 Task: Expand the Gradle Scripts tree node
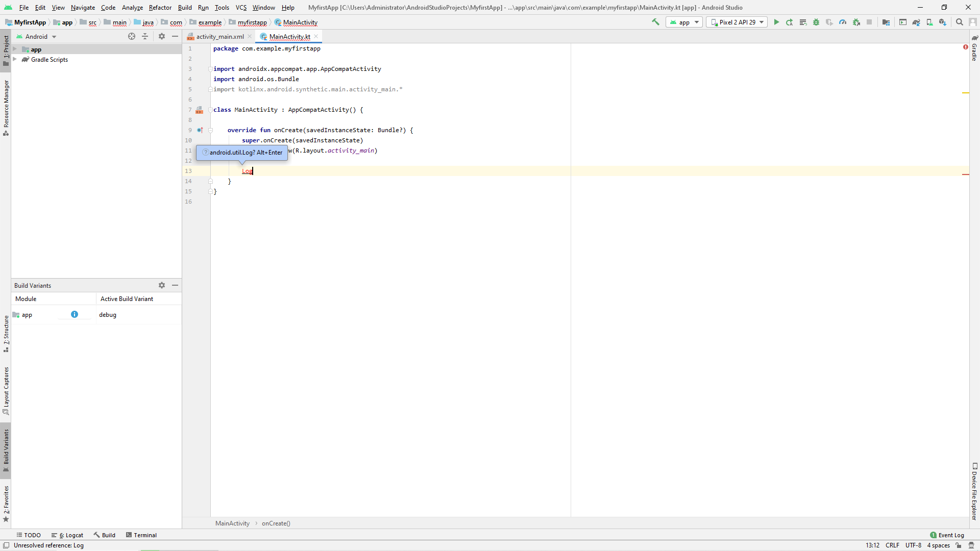pos(15,59)
